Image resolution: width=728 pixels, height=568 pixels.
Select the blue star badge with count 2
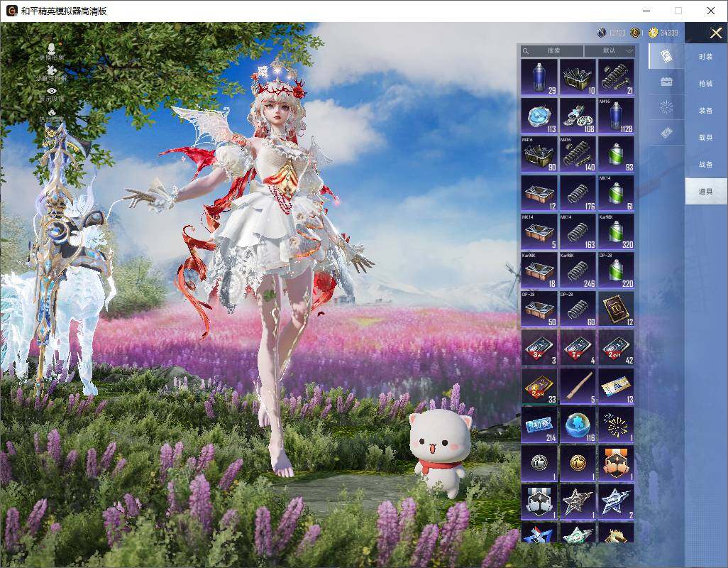click(x=616, y=503)
